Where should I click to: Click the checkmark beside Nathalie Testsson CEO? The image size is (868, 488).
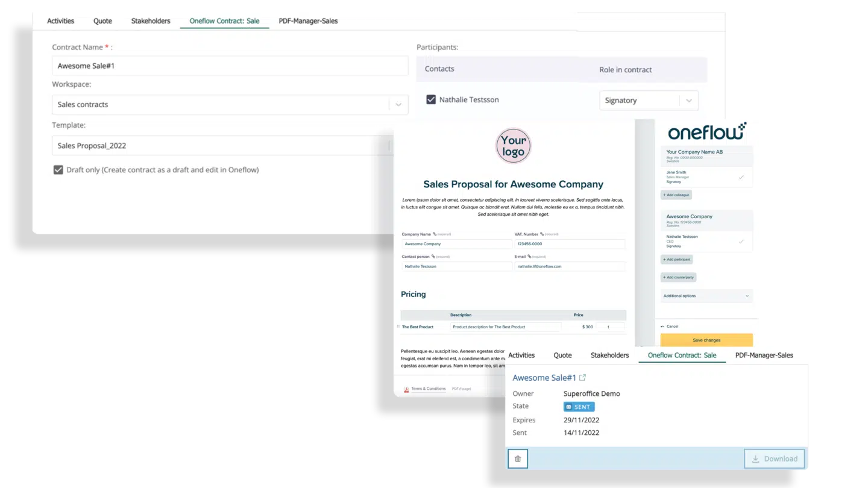pyautogui.click(x=741, y=242)
